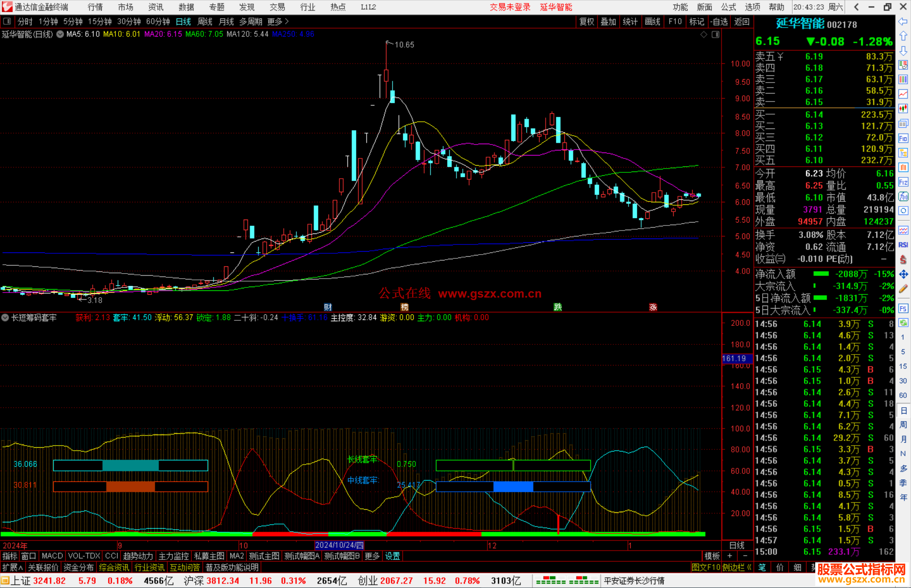Open the line trend chart icon in sidebar

903,94
